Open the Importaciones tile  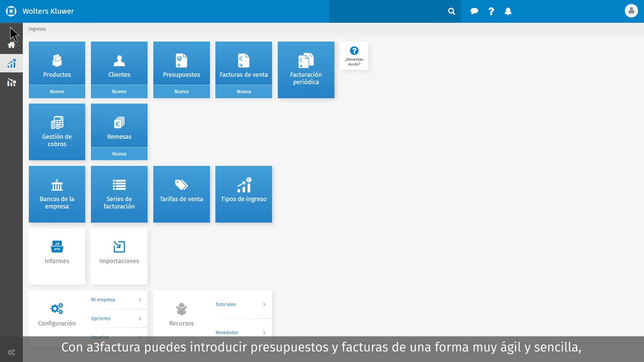(119, 256)
